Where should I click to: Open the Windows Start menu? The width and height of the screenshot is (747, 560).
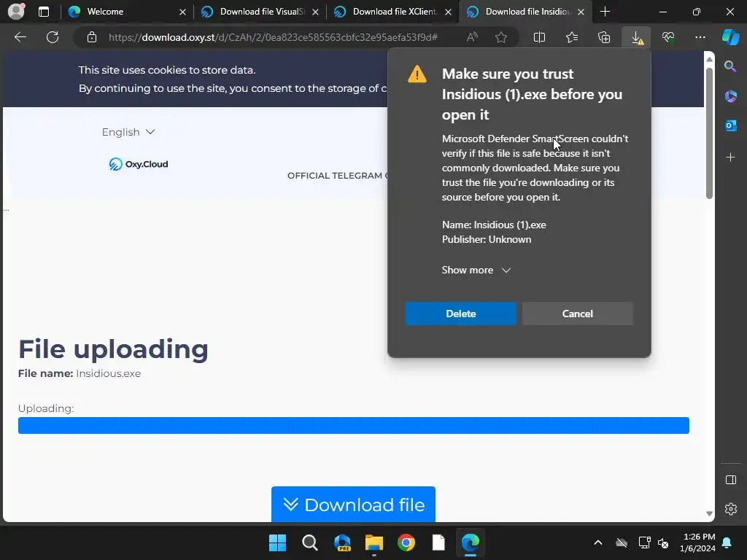coord(277,542)
